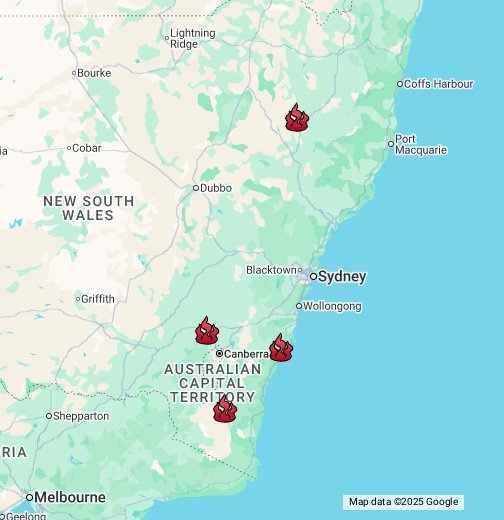The width and height of the screenshot is (504, 520).
Task: Click the Blacktown suburb label
Action: (x=271, y=270)
